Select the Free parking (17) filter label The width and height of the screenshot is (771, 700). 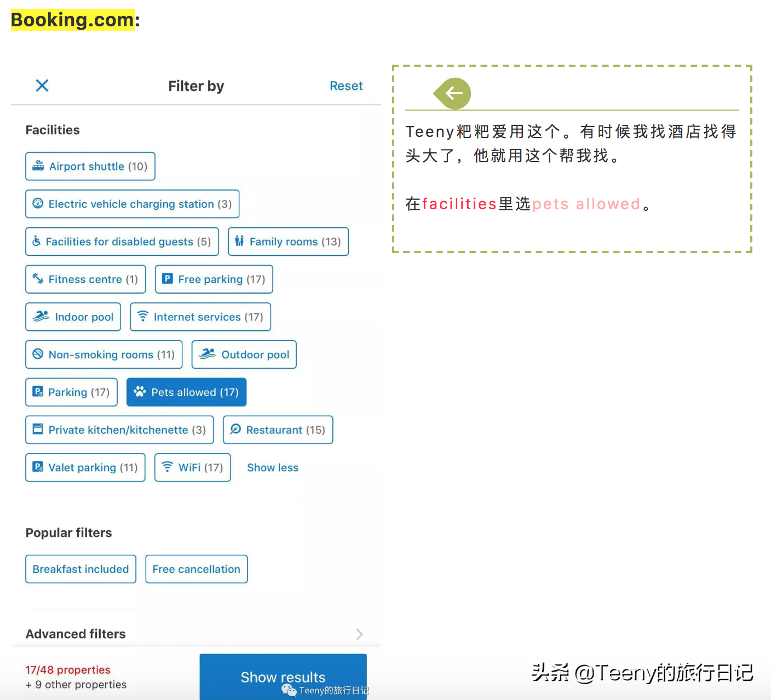(222, 279)
